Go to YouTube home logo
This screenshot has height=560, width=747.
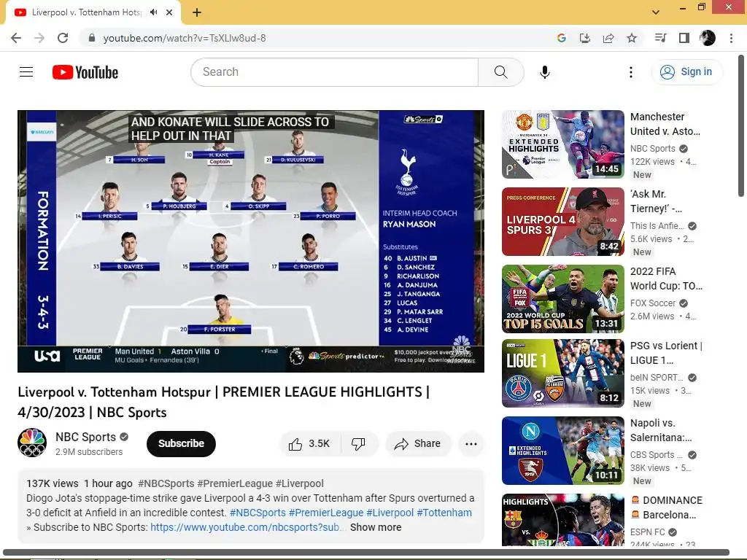tap(85, 72)
